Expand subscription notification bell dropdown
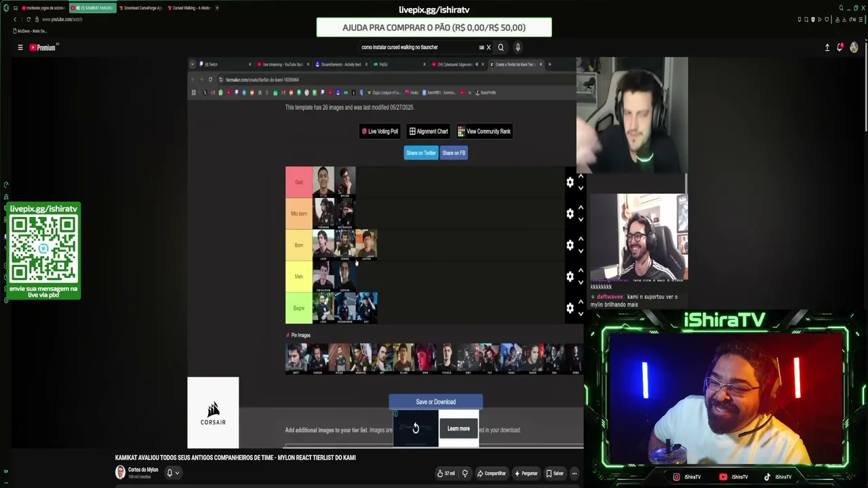 173,473
